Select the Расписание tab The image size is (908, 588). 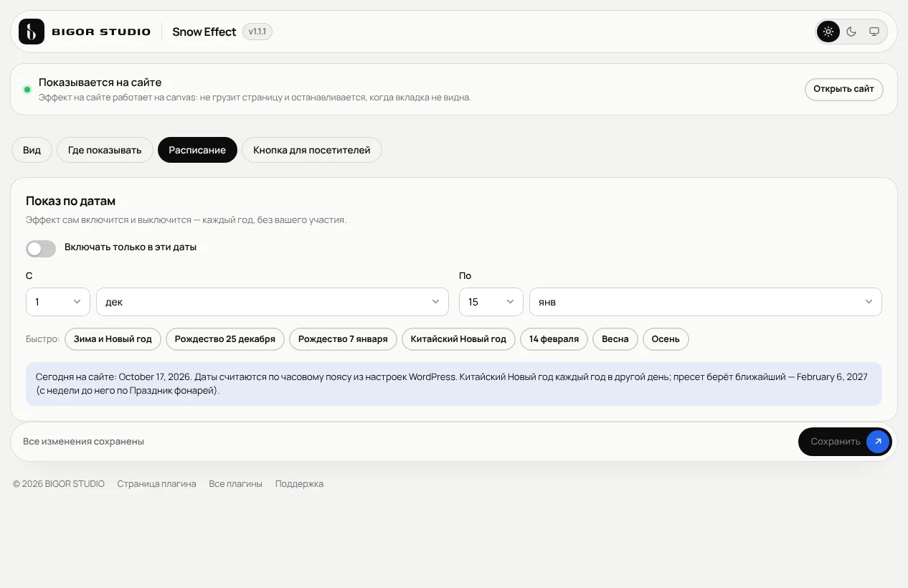(197, 150)
